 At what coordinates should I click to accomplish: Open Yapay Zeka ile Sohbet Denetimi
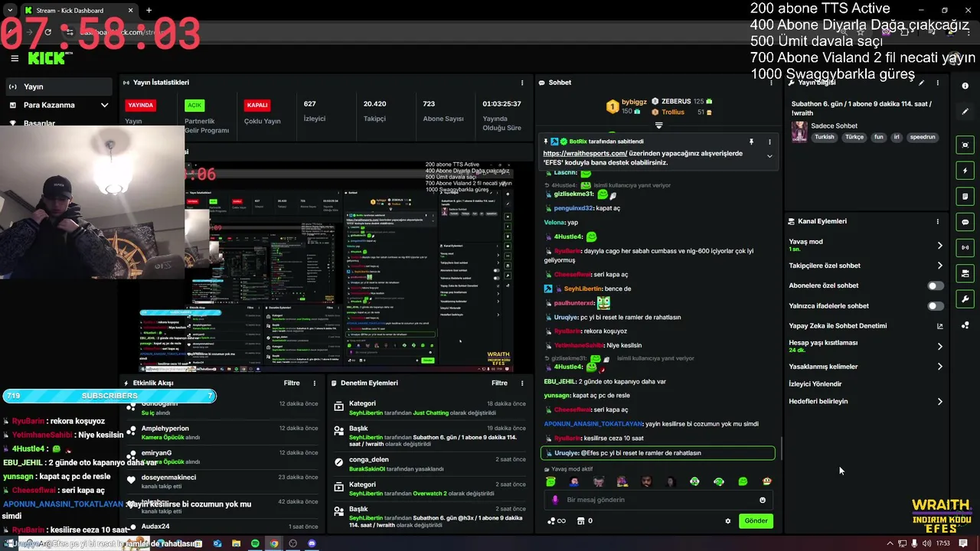point(866,326)
